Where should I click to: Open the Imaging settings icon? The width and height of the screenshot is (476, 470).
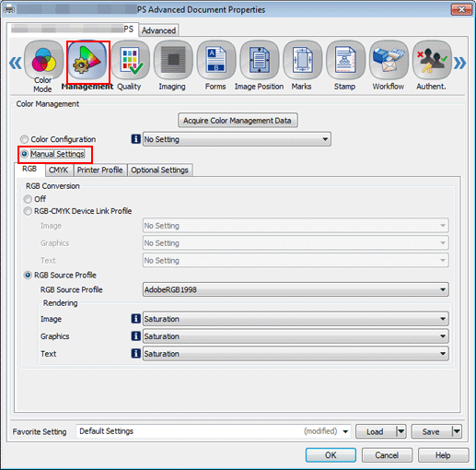click(173, 60)
